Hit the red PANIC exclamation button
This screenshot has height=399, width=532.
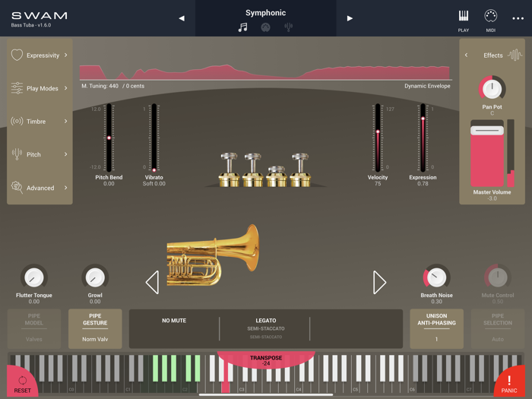pos(509,383)
